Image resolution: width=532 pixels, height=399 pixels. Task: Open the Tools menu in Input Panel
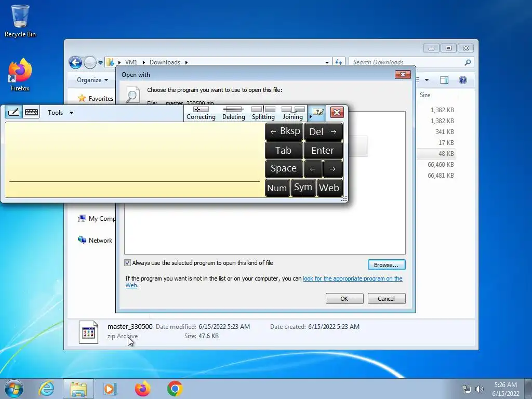click(x=60, y=113)
